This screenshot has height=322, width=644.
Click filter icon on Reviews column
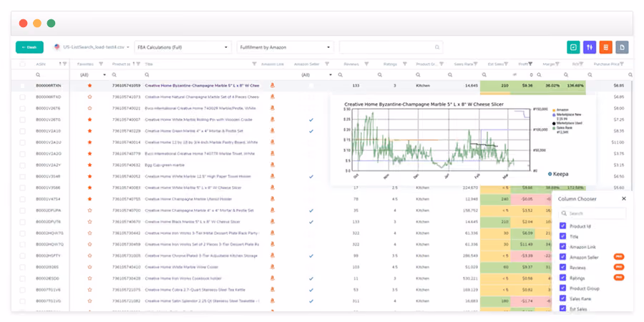point(366,64)
